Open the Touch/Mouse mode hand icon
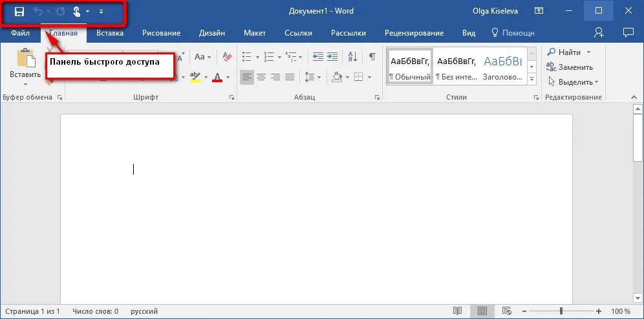This screenshot has width=644, height=319. [76, 12]
